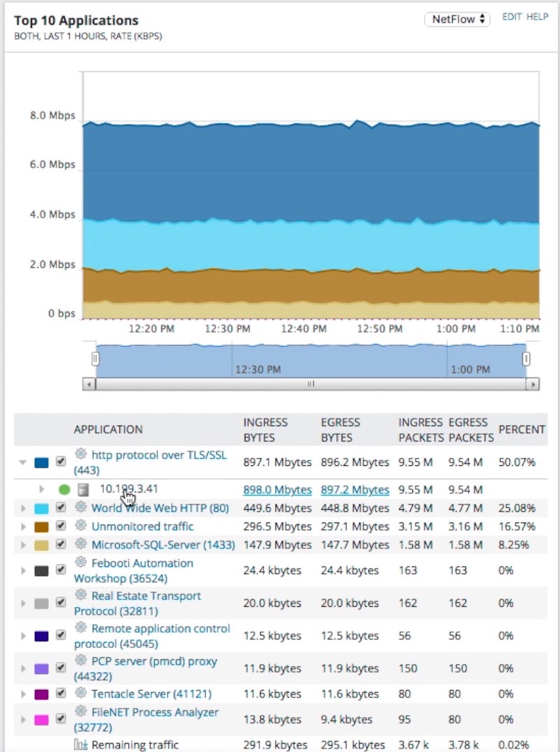Click the gear icon beside World Wide Web HTTP
The image size is (560, 752).
[x=81, y=508]
